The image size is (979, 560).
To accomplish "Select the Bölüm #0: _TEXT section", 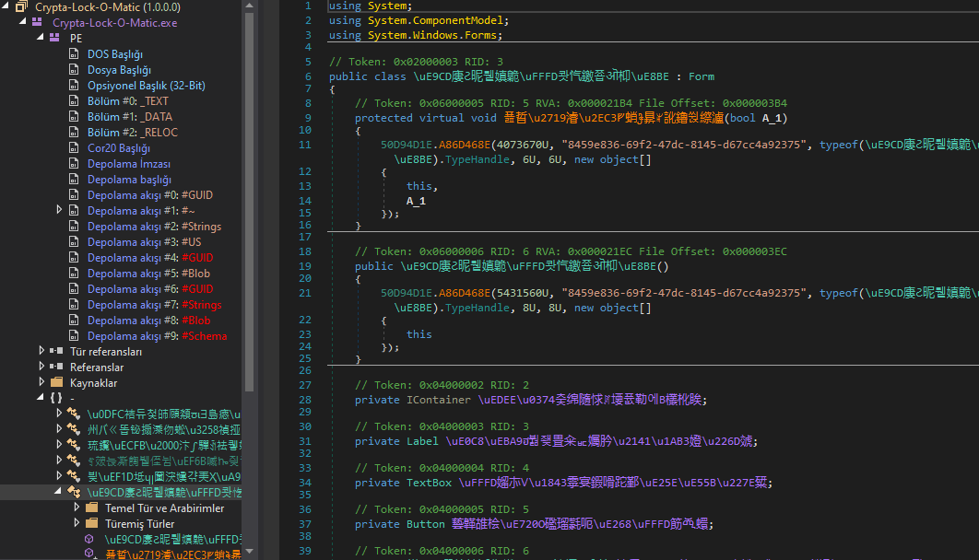I will click(x=127, y=101).
